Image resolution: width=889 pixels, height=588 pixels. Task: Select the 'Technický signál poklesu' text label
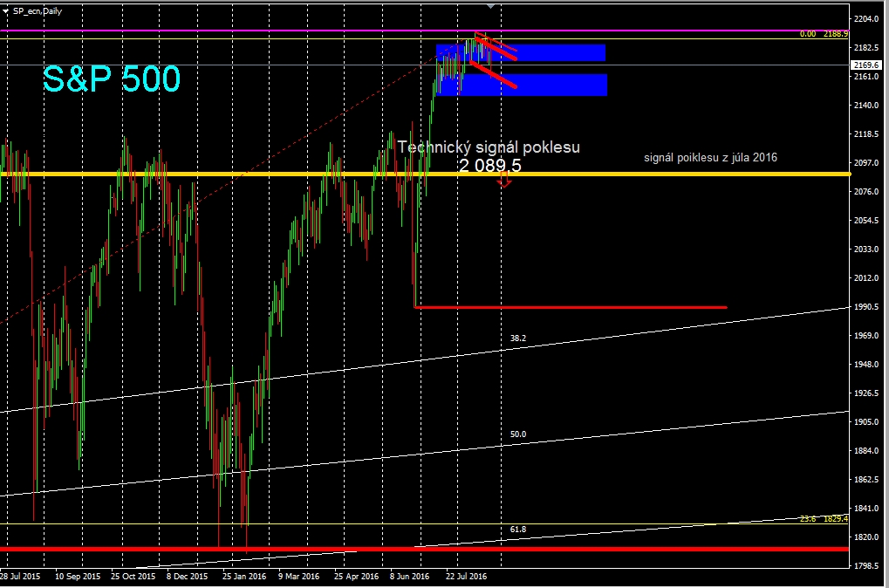point(489,147)
